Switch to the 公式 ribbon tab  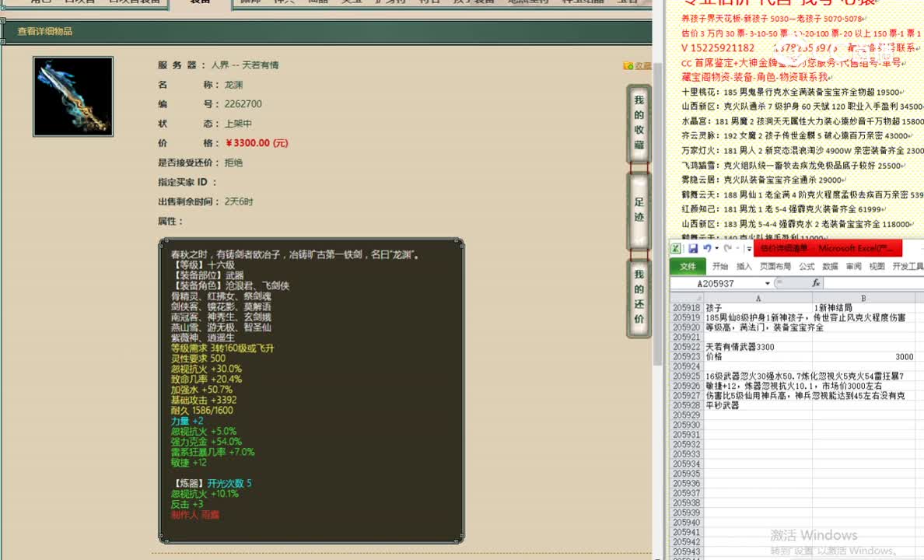pos(807,267)
